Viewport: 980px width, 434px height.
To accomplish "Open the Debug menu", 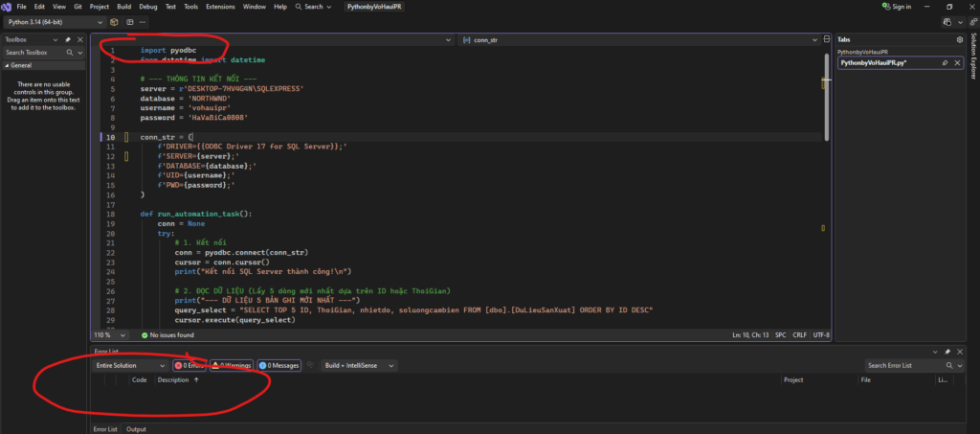I will 148,7.
